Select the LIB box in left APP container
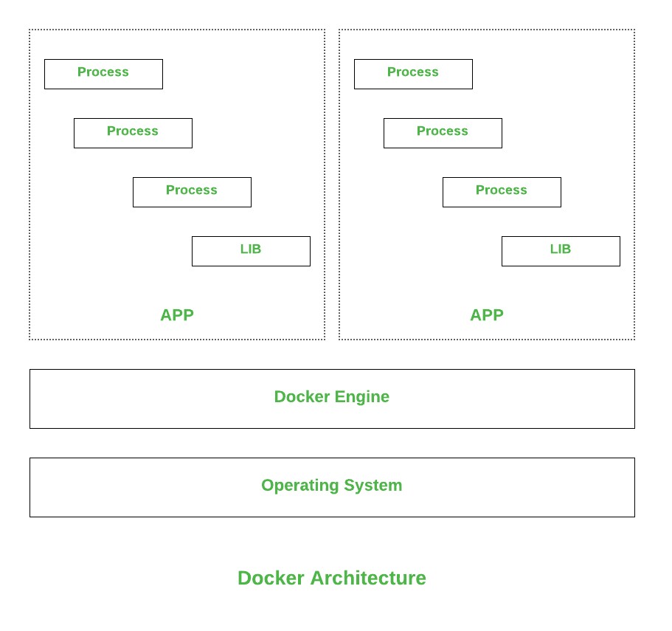 [x=251, y=251]
